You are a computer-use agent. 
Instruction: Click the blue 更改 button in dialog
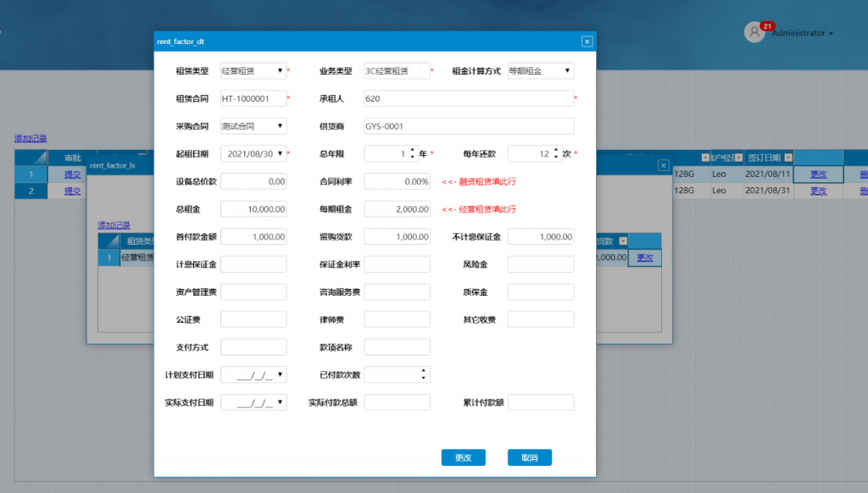[x=463, y=457]
